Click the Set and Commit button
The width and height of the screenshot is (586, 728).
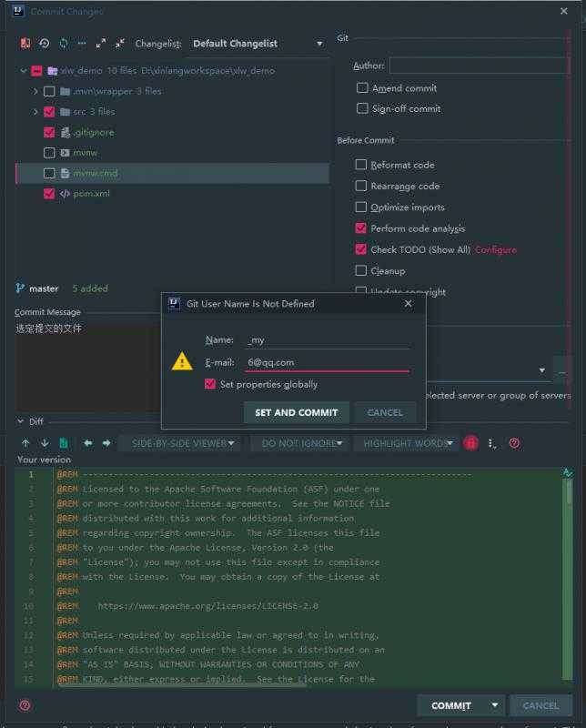pos(296,412)
